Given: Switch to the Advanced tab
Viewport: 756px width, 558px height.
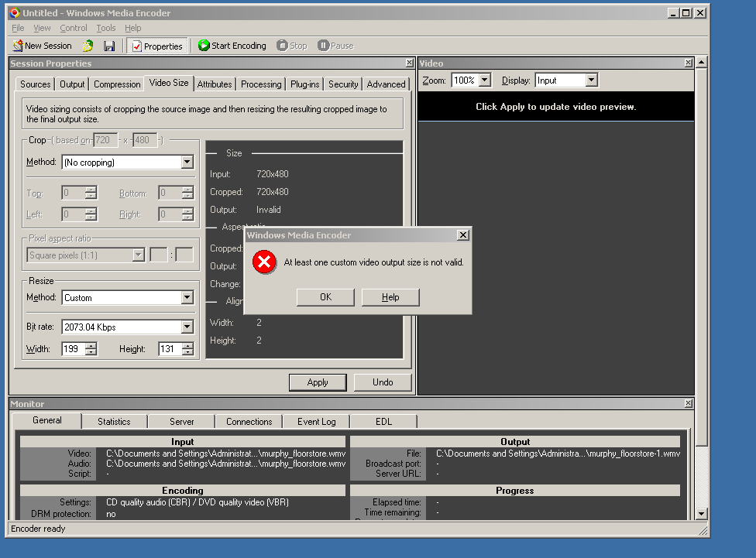Looking at the screenshot, I should 387,84.
